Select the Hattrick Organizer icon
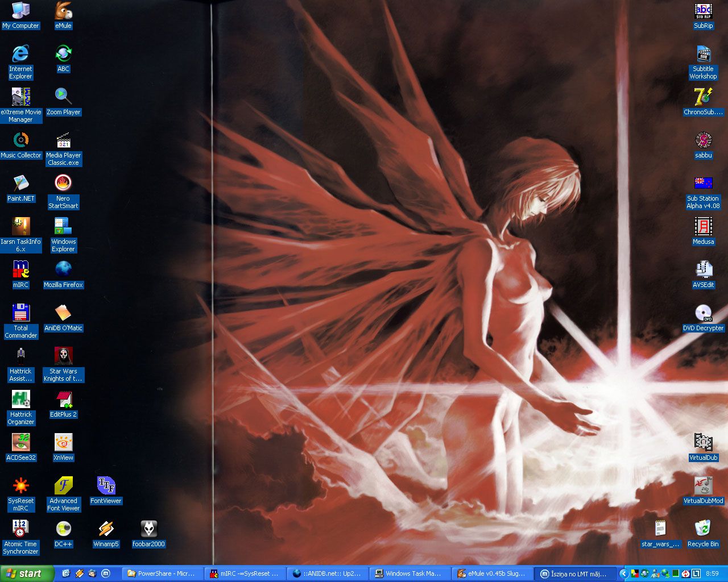Screen dimensions: 728x582 (20, 408)
